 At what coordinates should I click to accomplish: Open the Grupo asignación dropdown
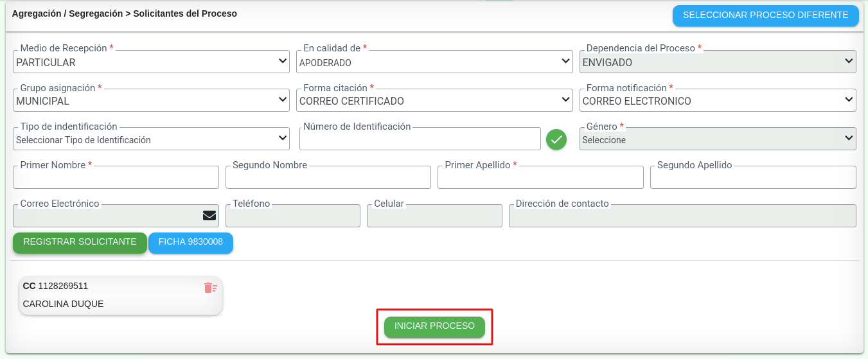pos(151,101)
